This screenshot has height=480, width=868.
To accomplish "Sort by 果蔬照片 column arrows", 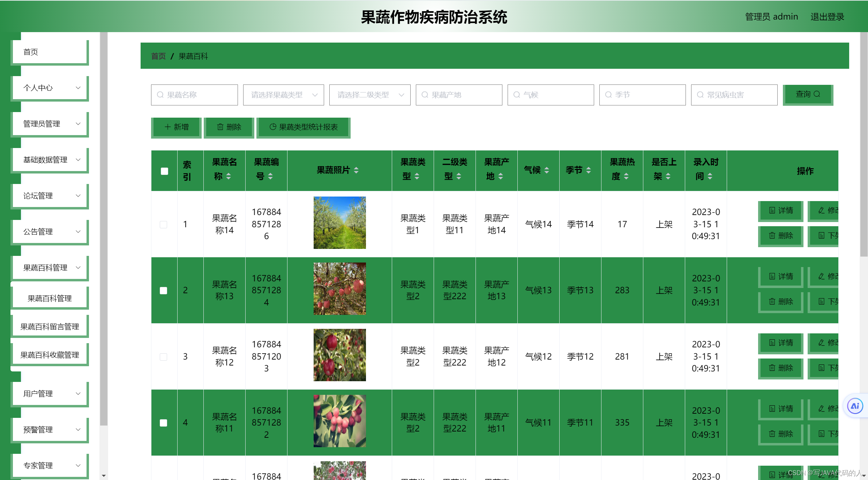I will 356,170.
